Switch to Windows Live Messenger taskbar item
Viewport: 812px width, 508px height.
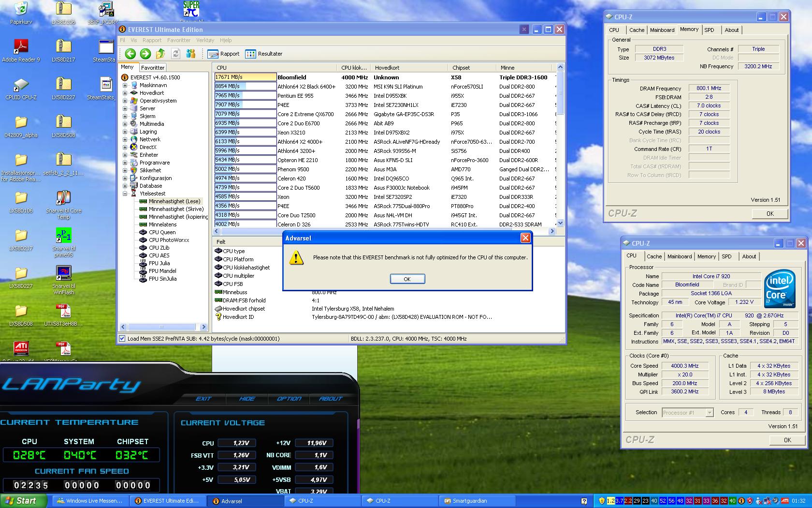90,501
